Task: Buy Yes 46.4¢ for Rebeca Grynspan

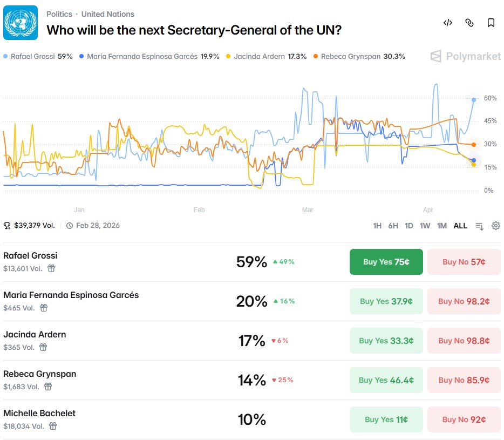Action: (386, 380)
